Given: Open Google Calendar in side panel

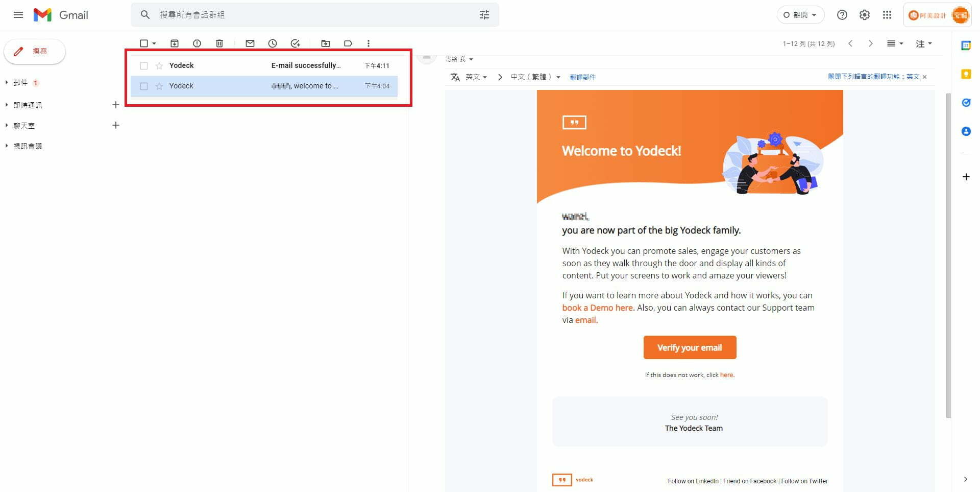Looking at the screenshot, I should pyautogui.click(x=966, y=45).
